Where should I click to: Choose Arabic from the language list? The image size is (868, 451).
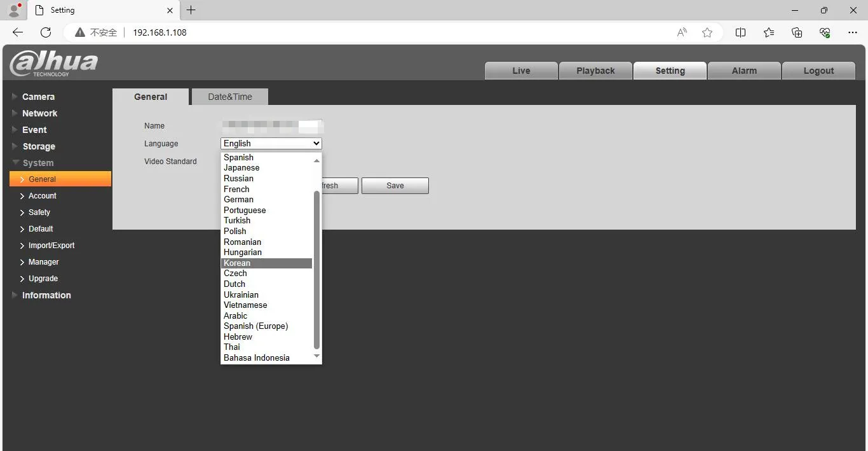[x=267, y=316]
